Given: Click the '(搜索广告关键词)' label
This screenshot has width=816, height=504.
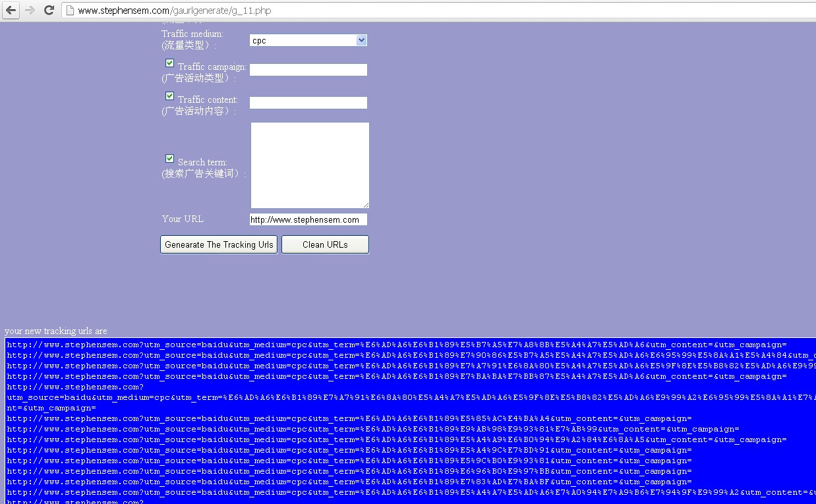Looking at the screenshot, I should pyautogui.click(x=204, y=174).
